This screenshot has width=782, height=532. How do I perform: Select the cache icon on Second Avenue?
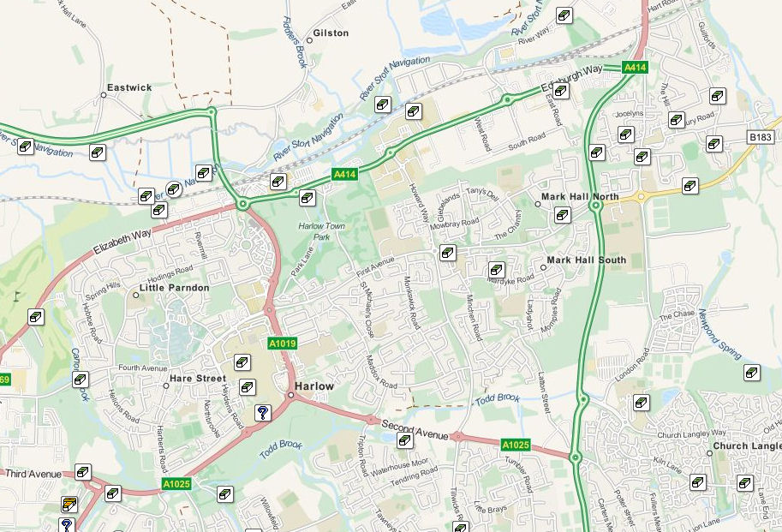[x=405, y=440]
